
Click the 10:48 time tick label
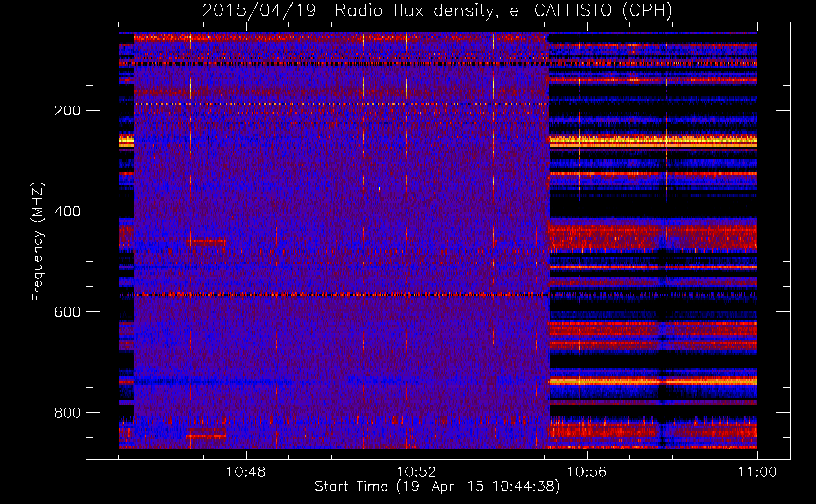point(246,472)
